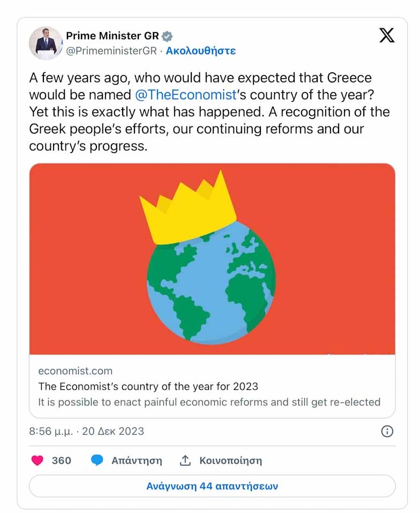
Task: Open the @TheEconomist mention link
Action: point(186,95)
